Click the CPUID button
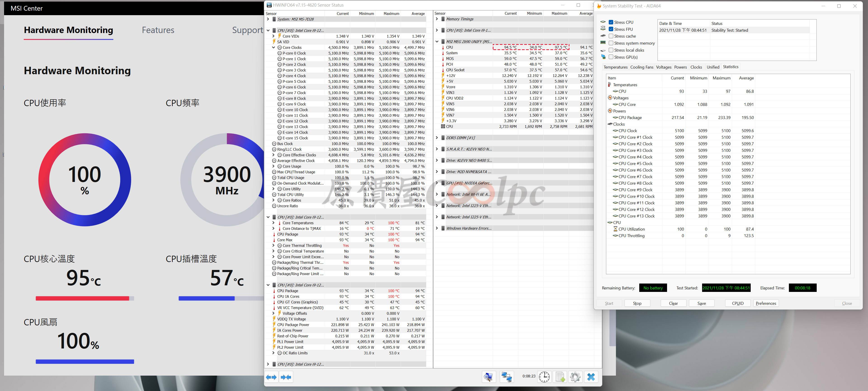Image resolution: width=868 pixels, height=391 pixels. [738, 303]
